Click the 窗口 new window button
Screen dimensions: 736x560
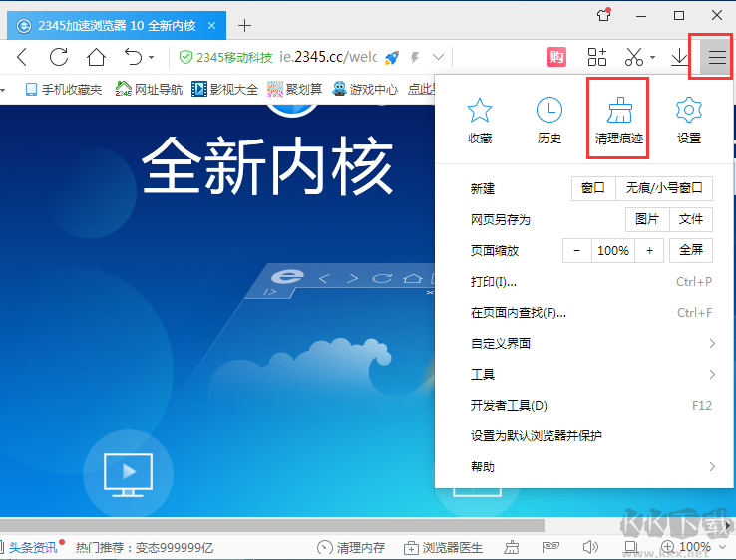click(x=593, y=188)
